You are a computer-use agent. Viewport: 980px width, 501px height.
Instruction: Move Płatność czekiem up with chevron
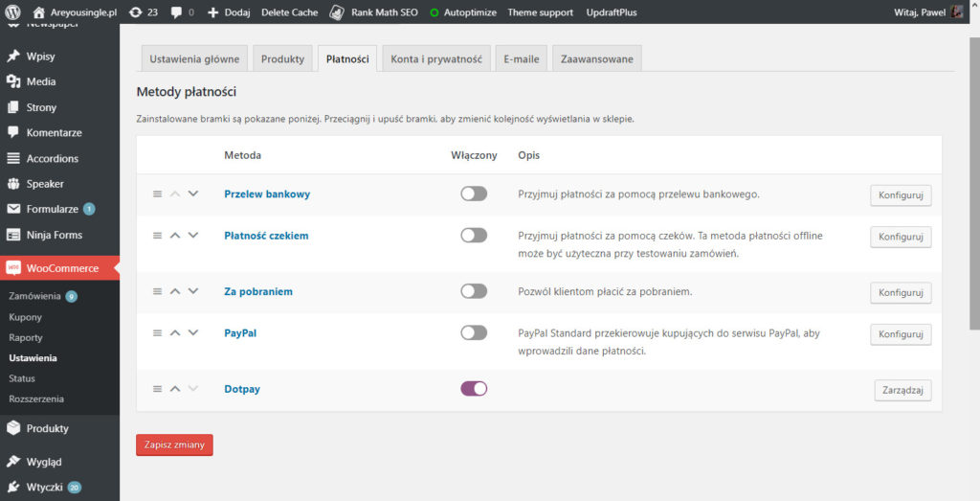click(175, 236)
